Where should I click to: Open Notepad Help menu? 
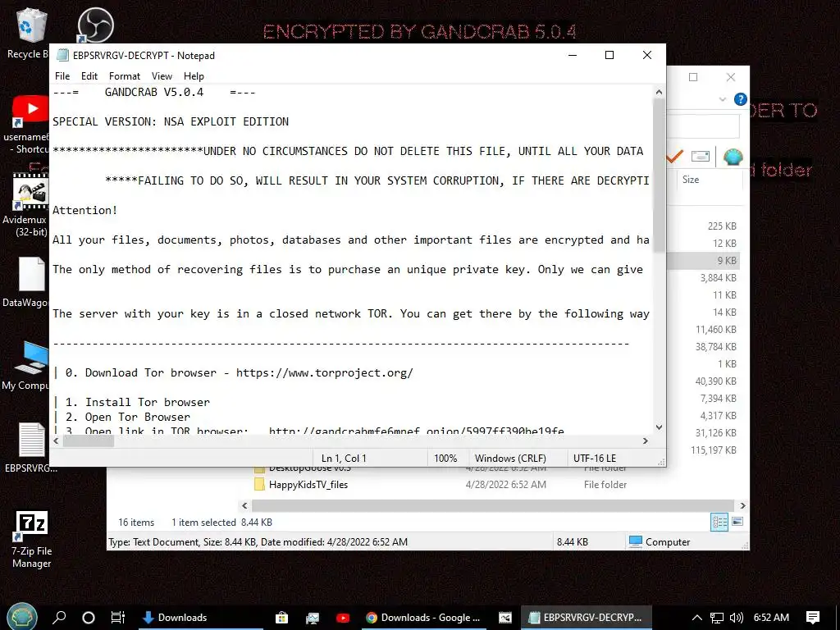pos(194,76)
